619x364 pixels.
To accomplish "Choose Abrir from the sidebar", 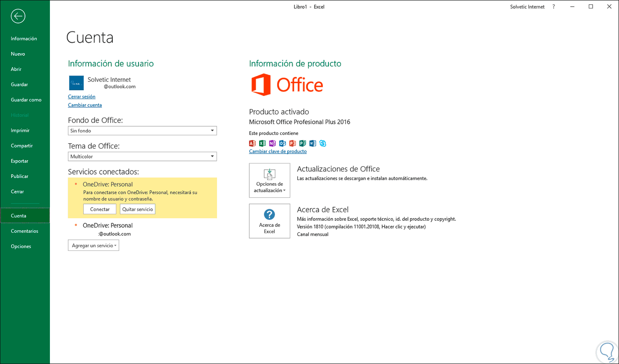I will (x=16, y=69).
